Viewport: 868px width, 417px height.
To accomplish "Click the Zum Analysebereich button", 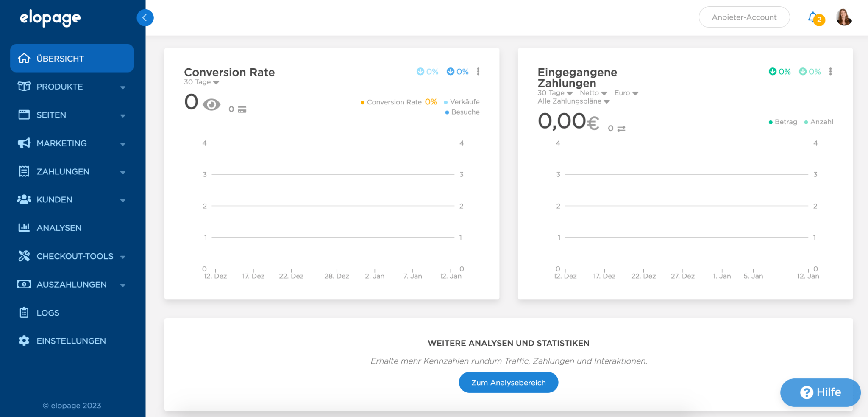I will [x=508, y=382].
